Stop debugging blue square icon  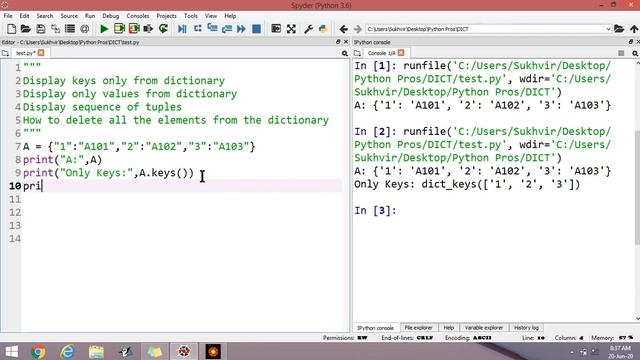pos(256,29)
